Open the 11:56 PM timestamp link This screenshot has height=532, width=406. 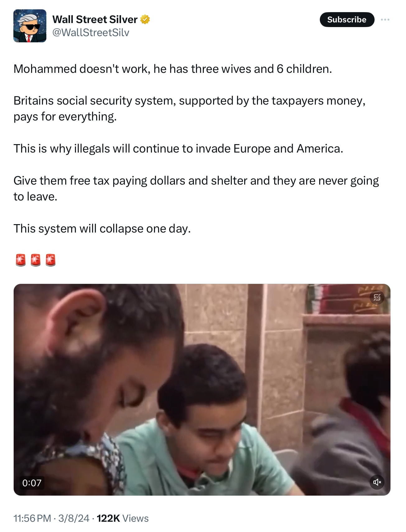32,518
